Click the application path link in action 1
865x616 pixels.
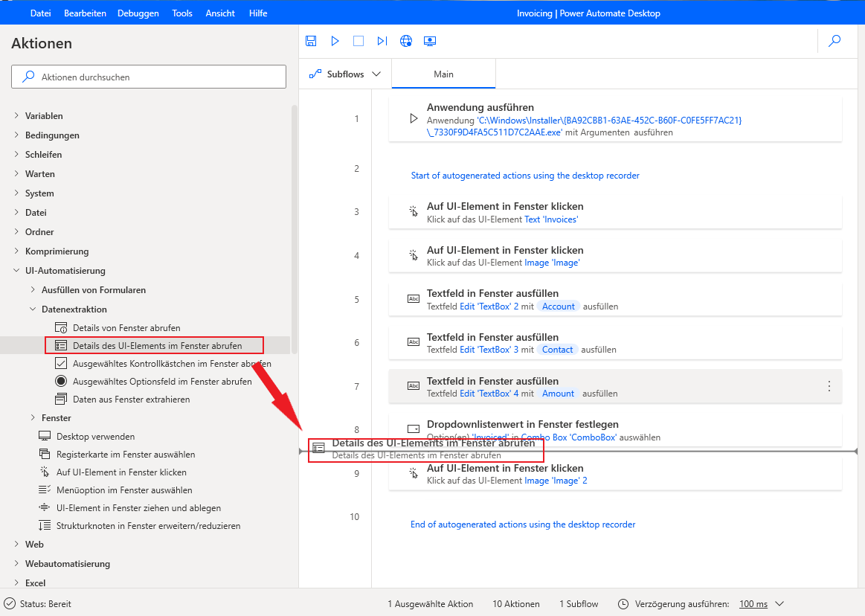tap(584, 126)
